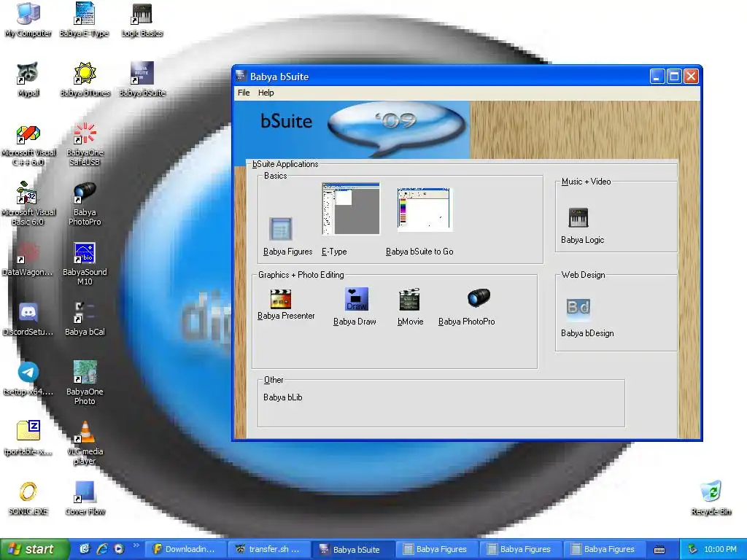Switch to Downloading taskbar button

pos(185,549)
